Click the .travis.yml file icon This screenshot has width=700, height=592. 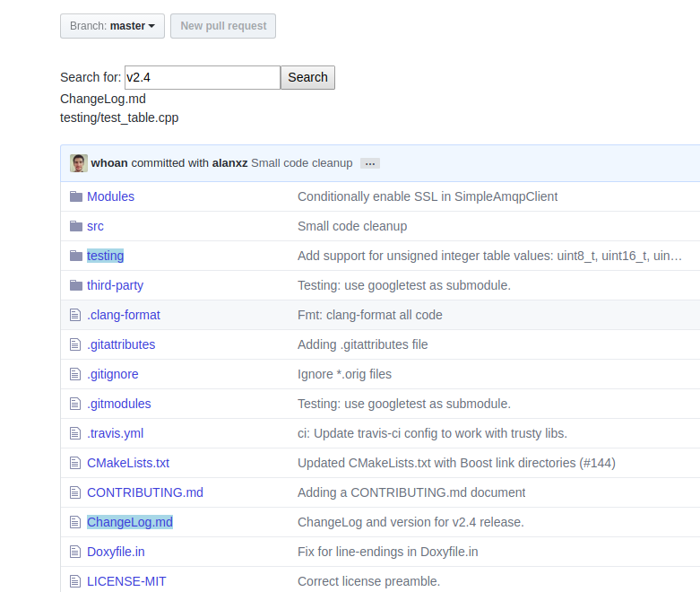[x=76, y=433]
